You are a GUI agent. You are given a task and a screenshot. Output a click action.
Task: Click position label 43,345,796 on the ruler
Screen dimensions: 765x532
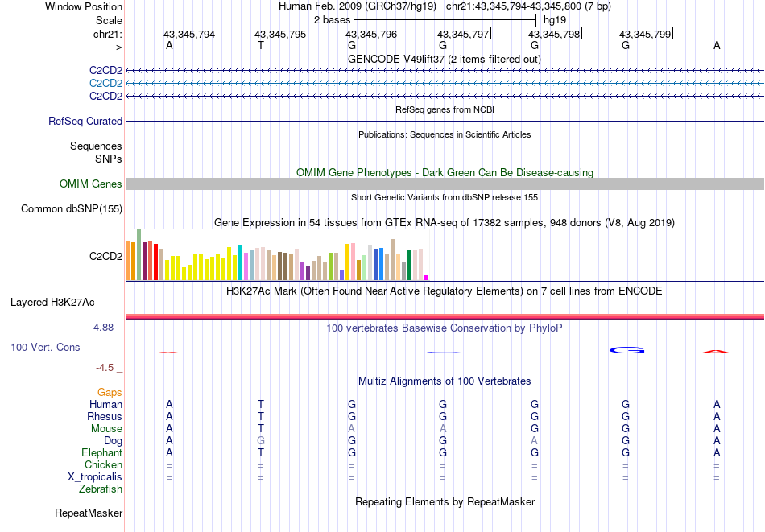(371, 34)
